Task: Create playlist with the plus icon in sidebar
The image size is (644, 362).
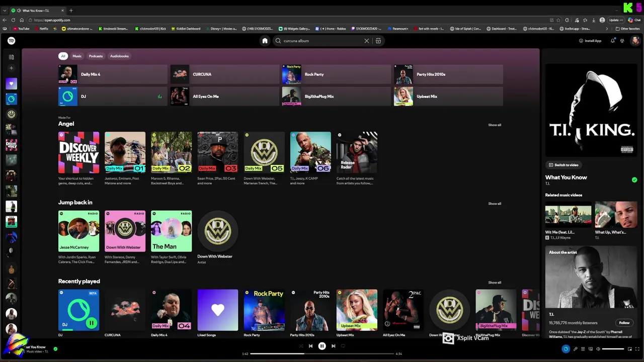Action: click(x=11, y=68)
